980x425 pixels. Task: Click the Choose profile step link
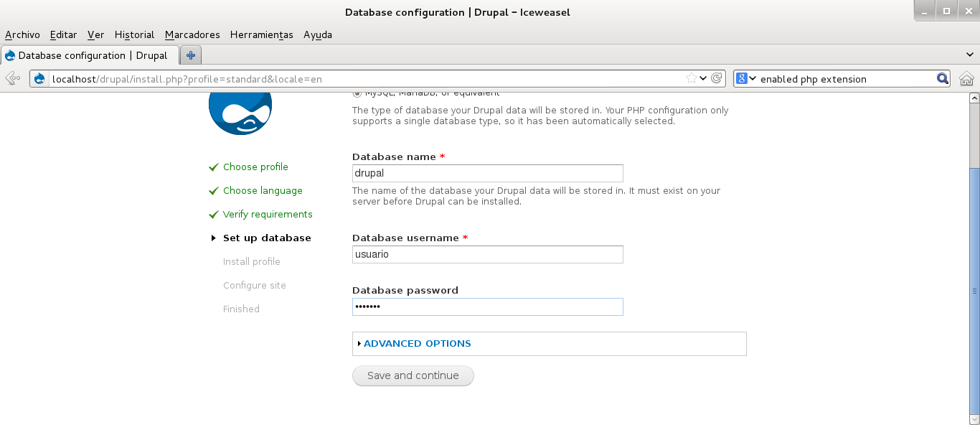pyautogui.click(x=255, y=167)
